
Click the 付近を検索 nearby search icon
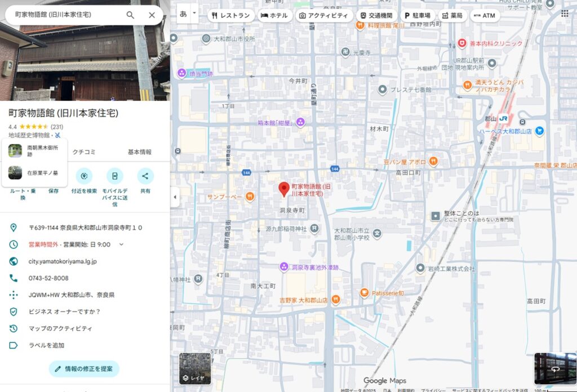click(x=84, y=176)
